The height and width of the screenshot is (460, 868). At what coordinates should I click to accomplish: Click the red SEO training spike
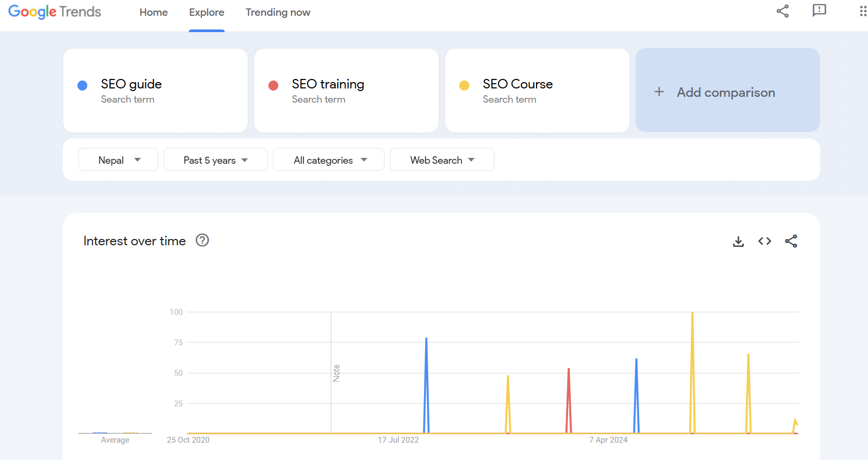tap(569, 401)
